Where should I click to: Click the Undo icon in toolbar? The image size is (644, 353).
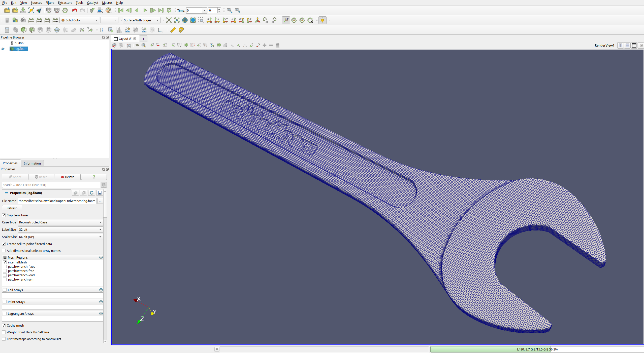tap(74, 10)
